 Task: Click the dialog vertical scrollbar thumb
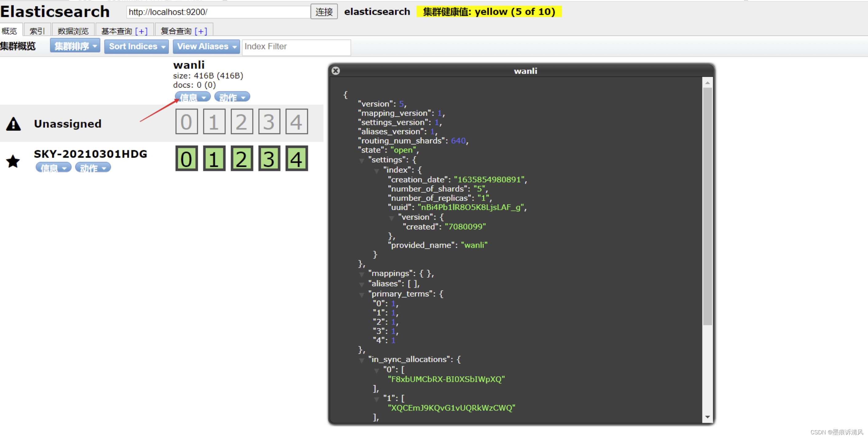pyautogui.click(x=707, y=206)
